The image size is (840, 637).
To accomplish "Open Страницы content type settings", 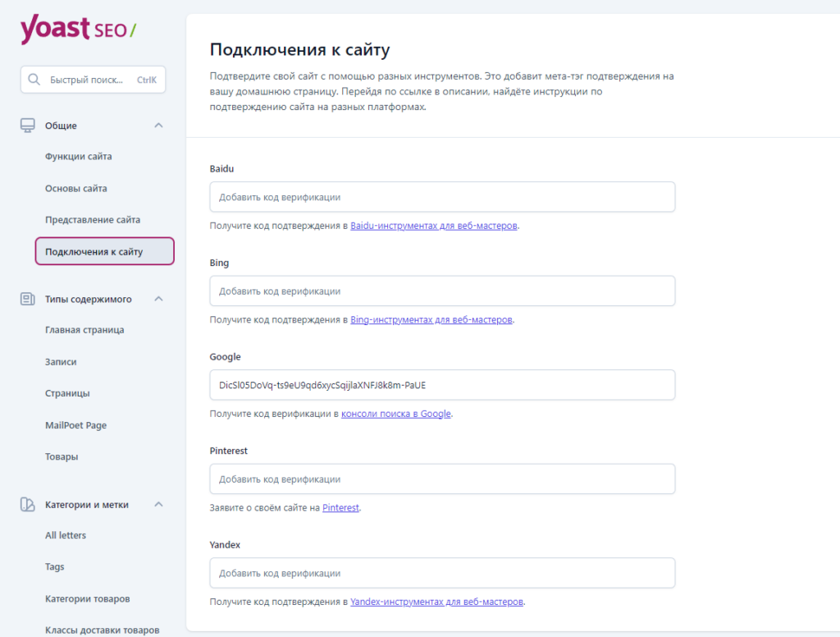I will point(67,393).
